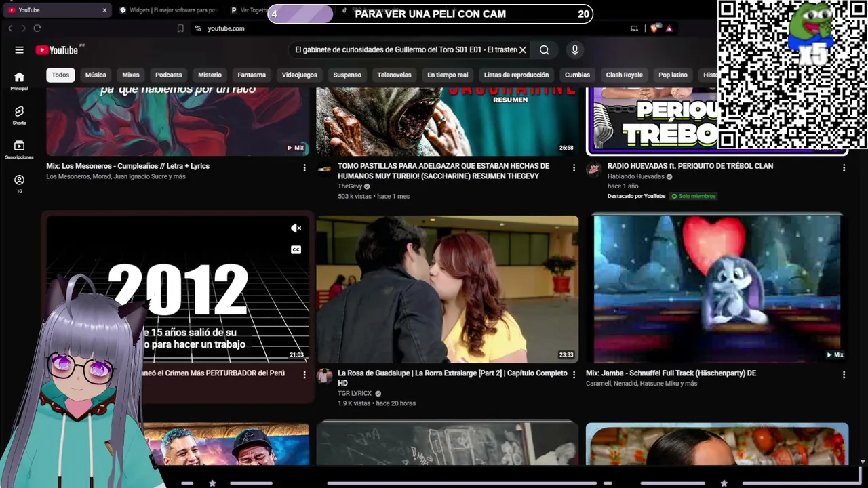868x488 pixels.
Task: Play the La Rosa de Guadalupe thumbnail
Action: coord(447,289)
